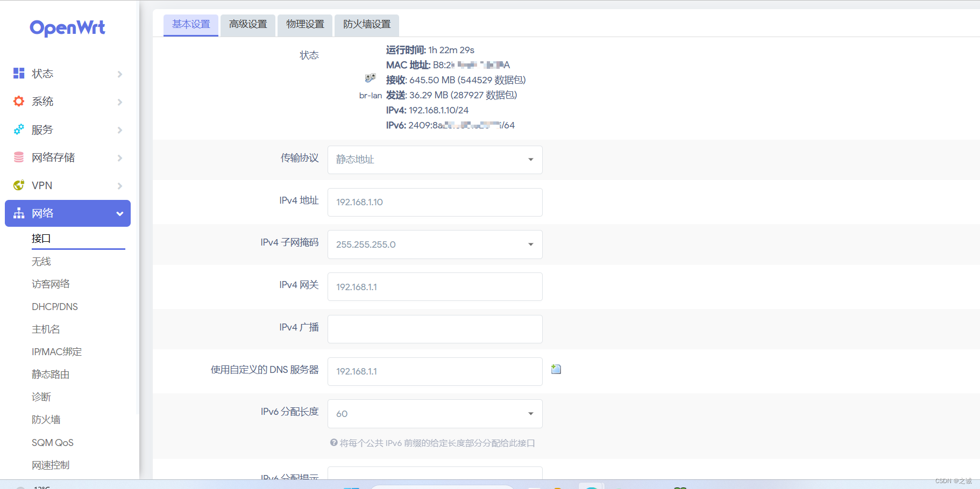Open the 状态 menu in sidebar
Image resolution: width=980 pixels, height=489 pixels.
click(68, 74)
